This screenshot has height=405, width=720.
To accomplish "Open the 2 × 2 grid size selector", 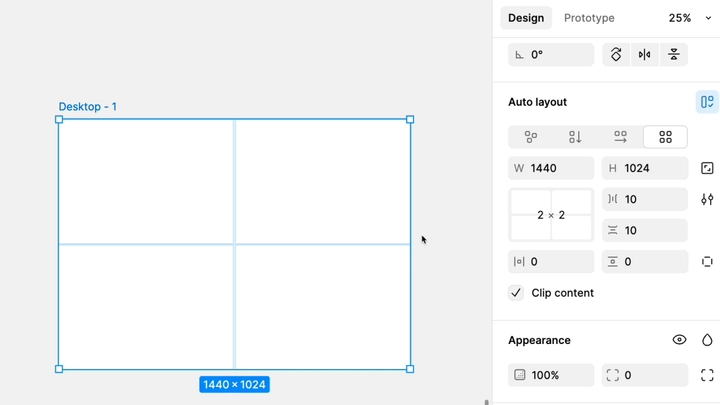I will click(551, 215).
